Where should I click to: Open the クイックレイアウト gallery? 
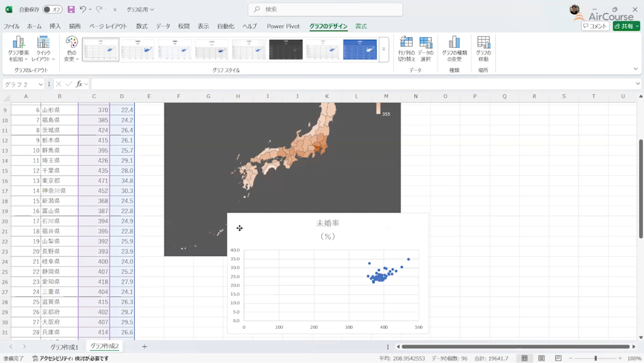43,48
